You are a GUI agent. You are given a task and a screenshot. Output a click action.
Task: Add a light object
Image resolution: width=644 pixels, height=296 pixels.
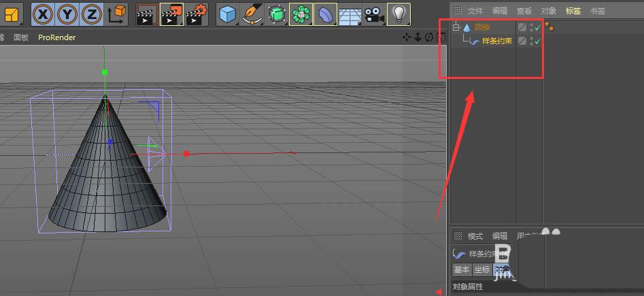click(x=399, y=14)
